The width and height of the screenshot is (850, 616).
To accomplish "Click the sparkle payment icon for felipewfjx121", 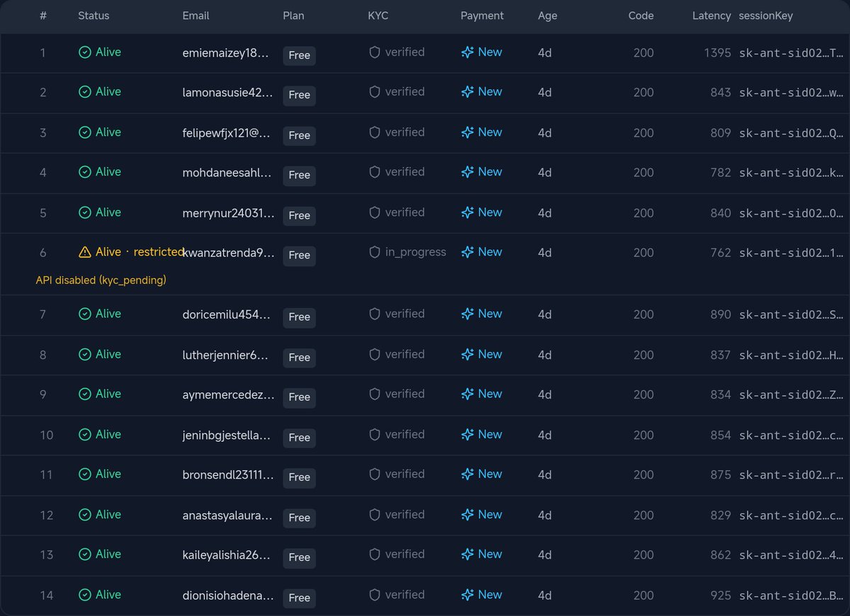I will point(467,132).
